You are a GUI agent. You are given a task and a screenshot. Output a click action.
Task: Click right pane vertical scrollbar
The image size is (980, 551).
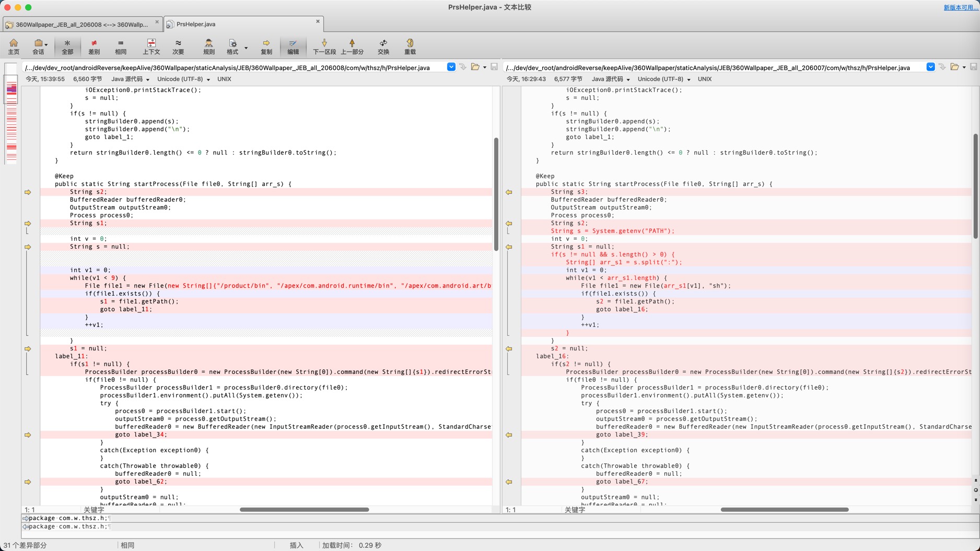tap(975, 186)
